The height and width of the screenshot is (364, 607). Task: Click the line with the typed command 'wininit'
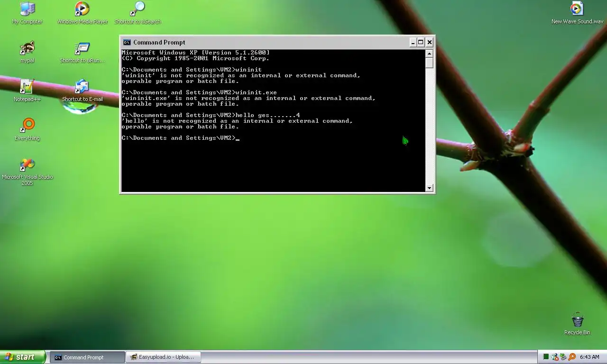(x=192, y=70)
